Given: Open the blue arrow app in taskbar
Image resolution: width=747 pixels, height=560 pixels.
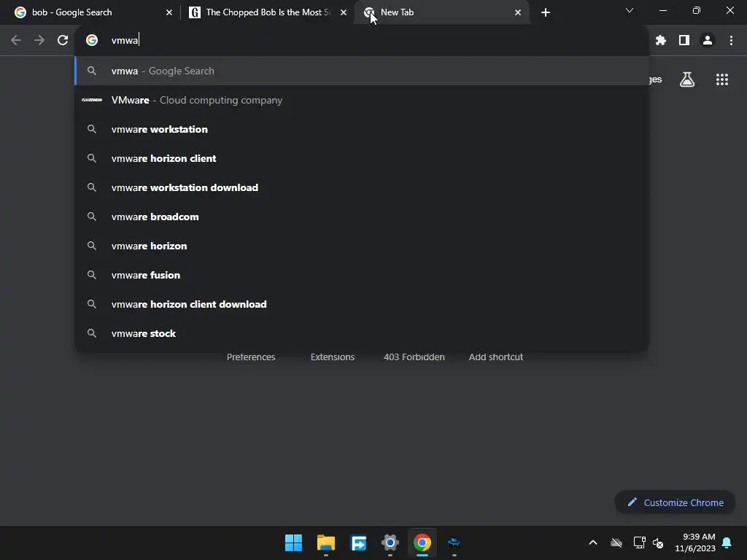Looking at the screenshot, I should (x=358, y=542).
